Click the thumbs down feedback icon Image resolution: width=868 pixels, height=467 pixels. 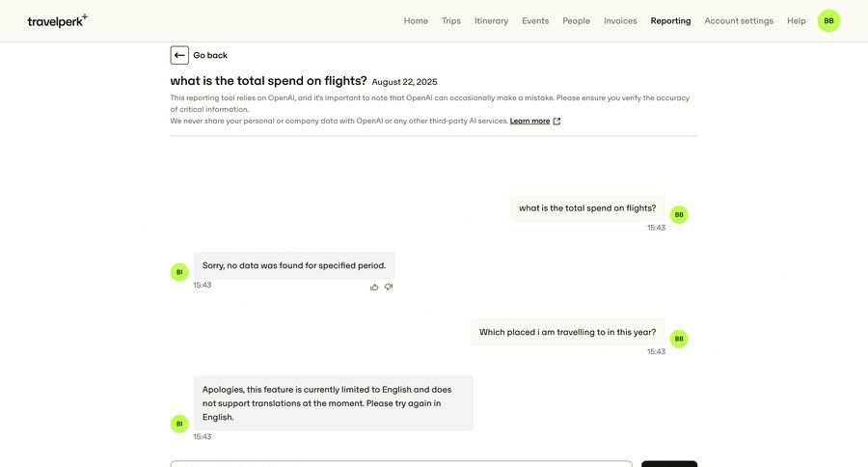point(389,287)
